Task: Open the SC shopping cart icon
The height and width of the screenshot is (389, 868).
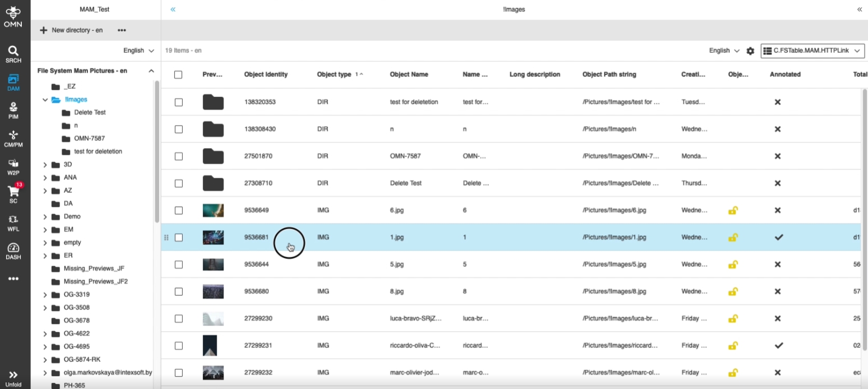Action: pos(13,194)
